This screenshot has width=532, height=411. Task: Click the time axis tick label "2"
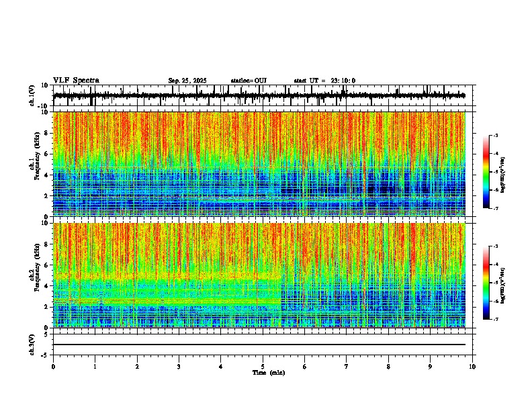(x=137, y=367)
